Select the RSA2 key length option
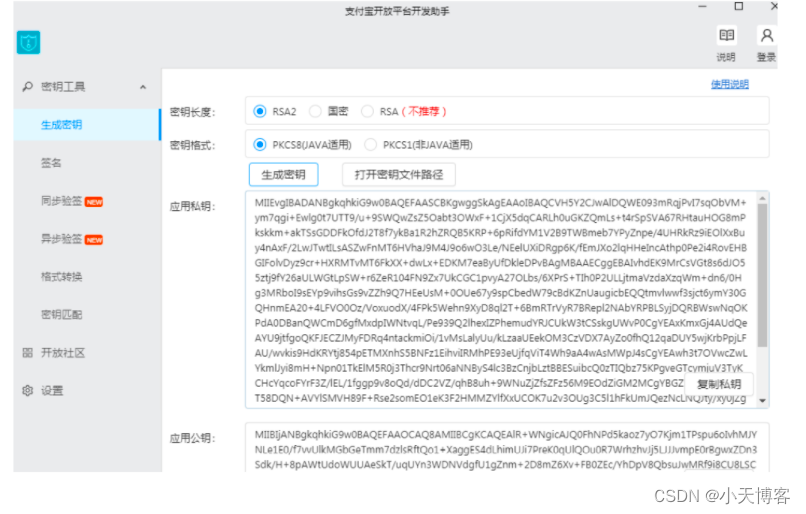 260,112
